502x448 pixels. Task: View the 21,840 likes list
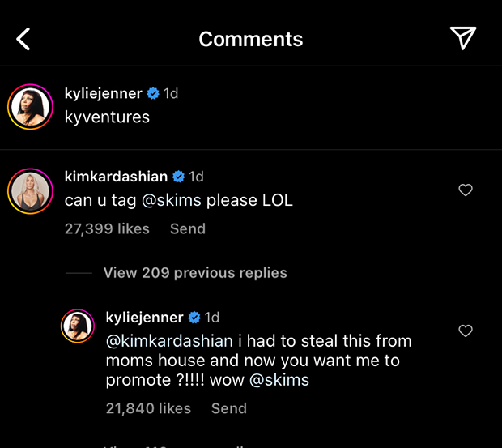[148, 408]
